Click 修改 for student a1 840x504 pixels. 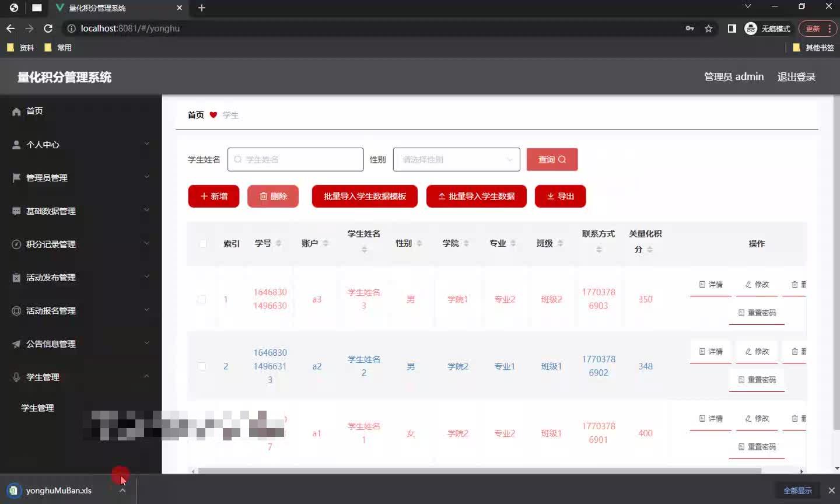757,419
